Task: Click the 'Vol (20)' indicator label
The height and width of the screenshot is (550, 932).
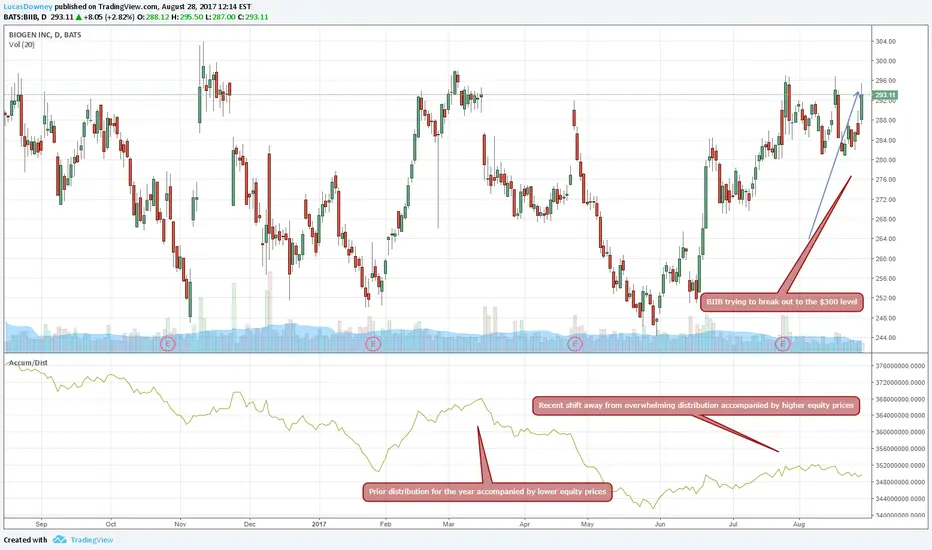Action: pyautogui.click(x=21, y=45)
